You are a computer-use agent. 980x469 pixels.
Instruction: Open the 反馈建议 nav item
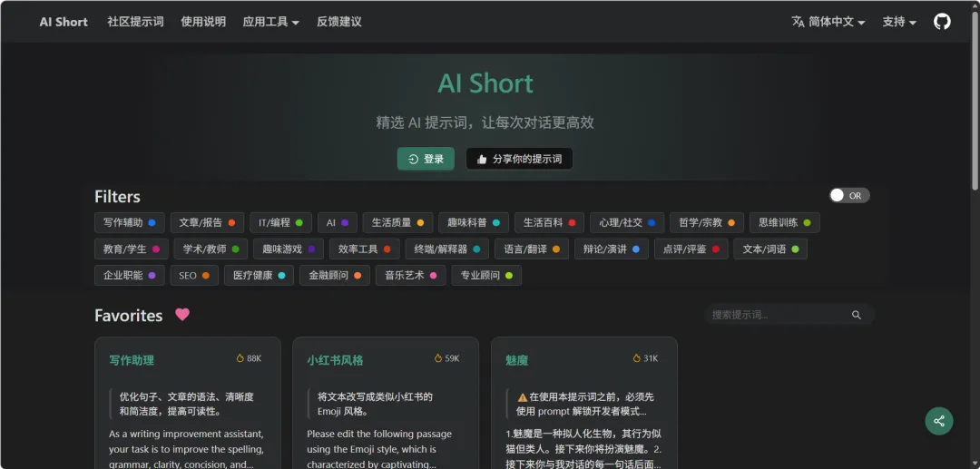point(339,22)
